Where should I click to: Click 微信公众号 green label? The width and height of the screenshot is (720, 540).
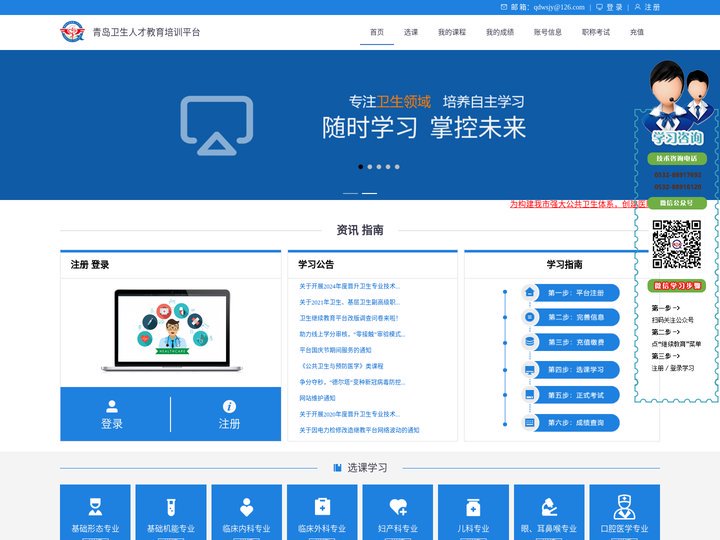pyautogui.click(x=677, y=203)
